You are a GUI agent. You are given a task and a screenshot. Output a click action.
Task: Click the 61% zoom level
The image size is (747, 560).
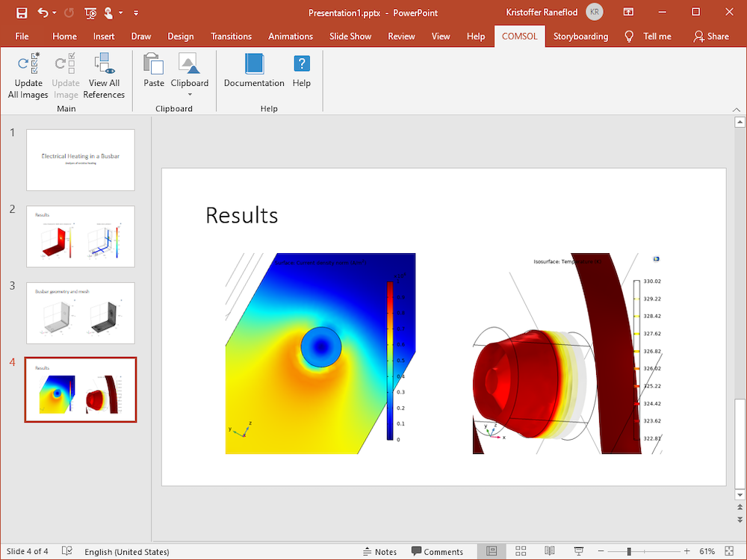[707, 552]
